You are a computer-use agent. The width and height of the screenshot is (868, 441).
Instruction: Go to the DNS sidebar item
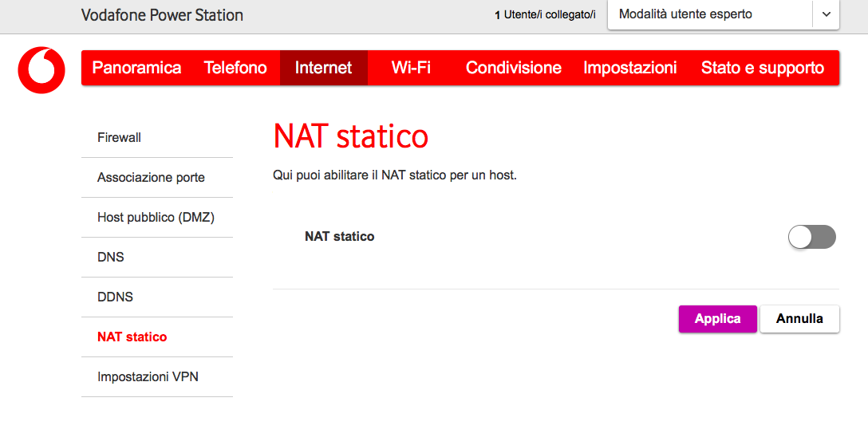click(x=111, y=257)
